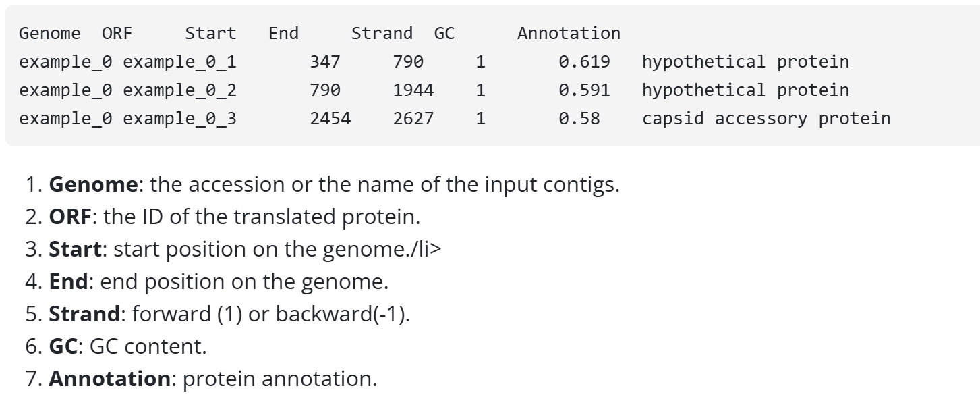This screenshot has width=980, height=403.
Task: Click the example_0_1 ORF entry
Action: pyautogui.click(x=179, y=62)
